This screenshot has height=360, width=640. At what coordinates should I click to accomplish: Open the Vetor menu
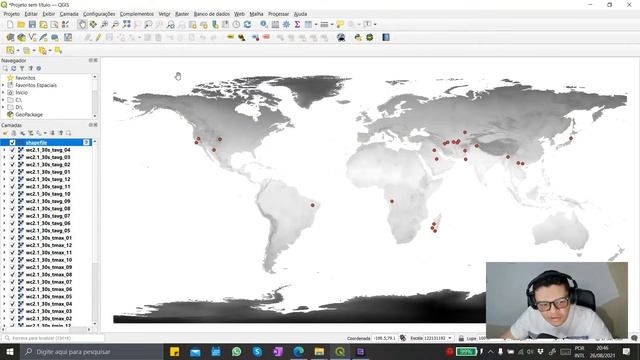click(x=164, y=14)
